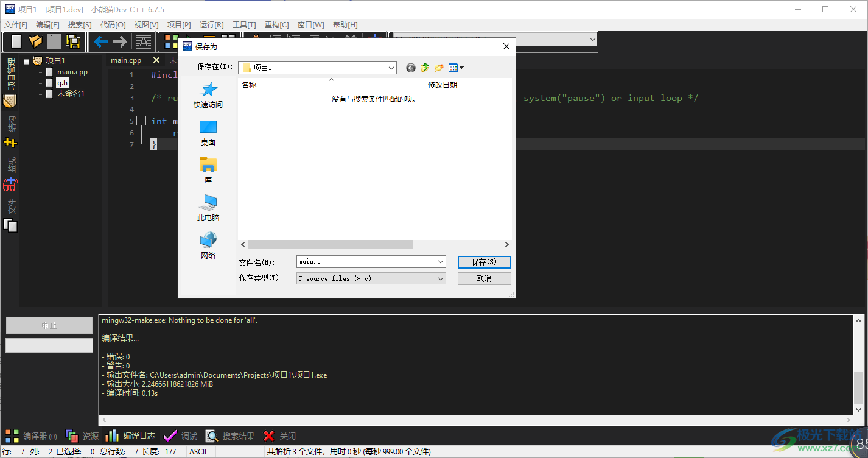
Task: Click the Reformat code toolbar icon
Action: click(x=144, y=41)
